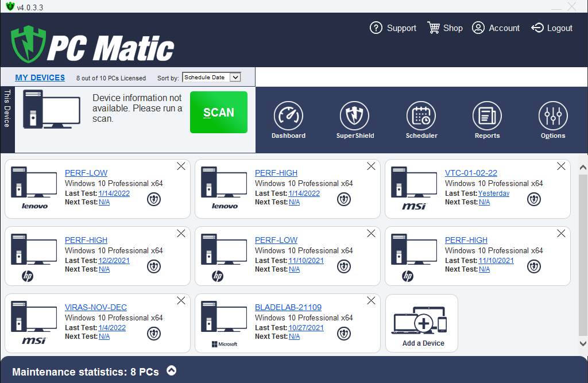Screen dimensions: 588x383
Task: Open the SuperShield icon
Action: pos(355,116)
